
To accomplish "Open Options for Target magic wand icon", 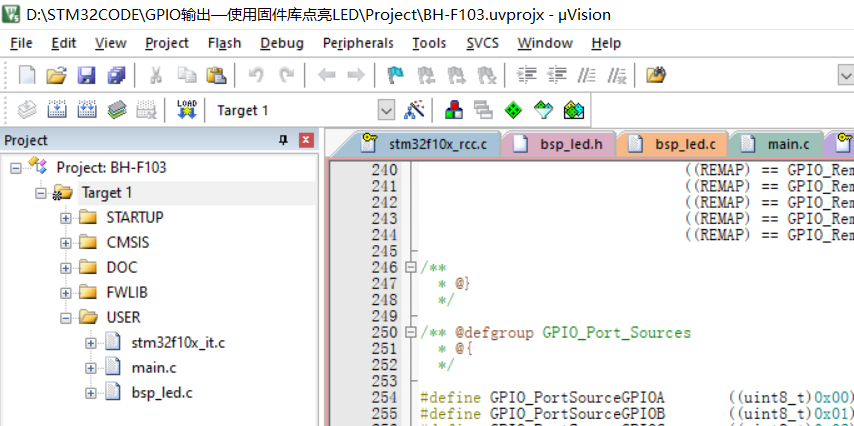I will 414,110.
